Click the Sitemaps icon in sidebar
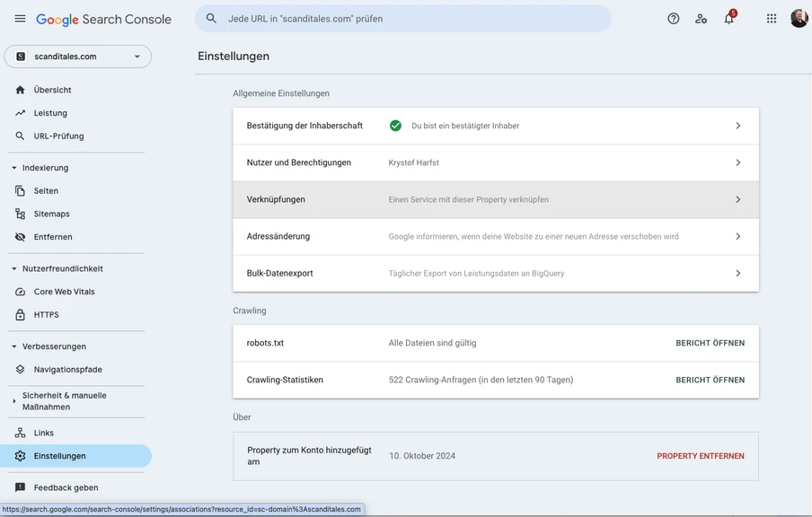This screenshot has height=517, width=812. [21, 214]
